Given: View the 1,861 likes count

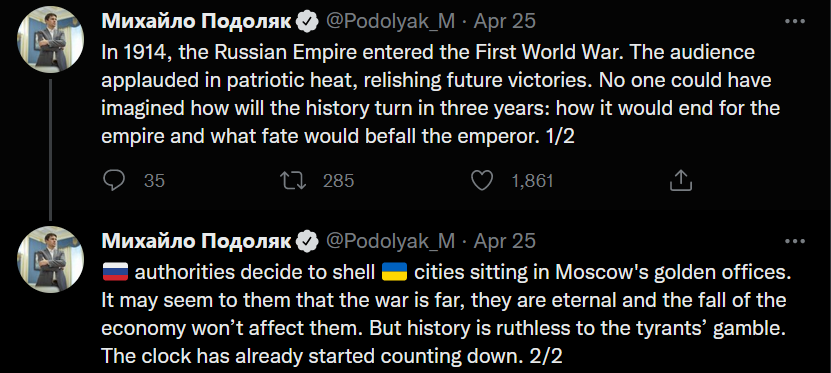Looking at the screenshot, I should (533, 181).
